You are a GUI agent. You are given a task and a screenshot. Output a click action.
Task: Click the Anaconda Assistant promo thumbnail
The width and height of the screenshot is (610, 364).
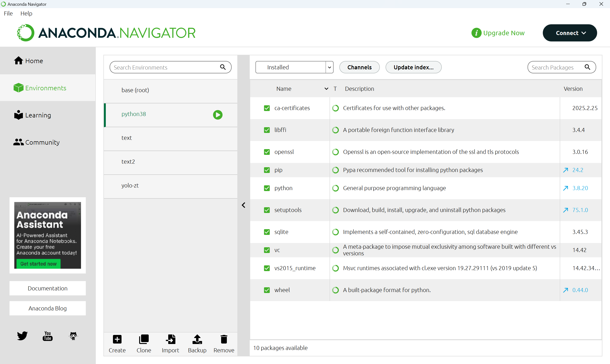pos(48,235)
